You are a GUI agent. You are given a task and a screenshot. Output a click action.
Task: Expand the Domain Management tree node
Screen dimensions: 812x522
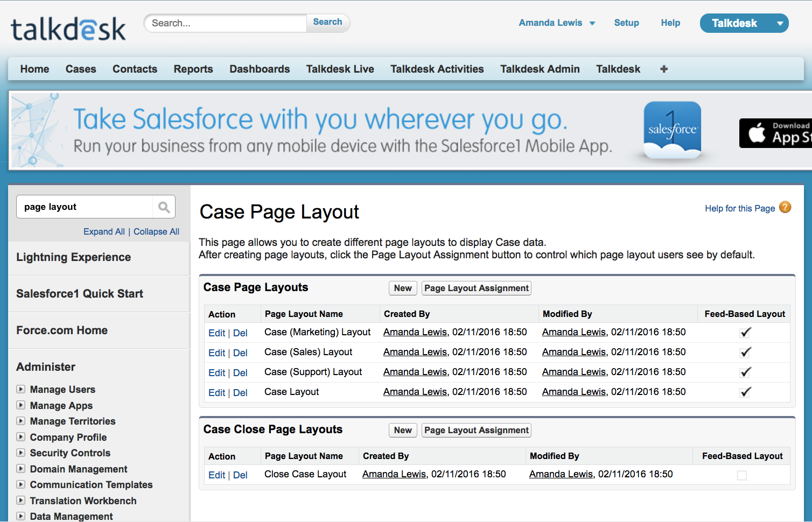(x=21, y=469)
